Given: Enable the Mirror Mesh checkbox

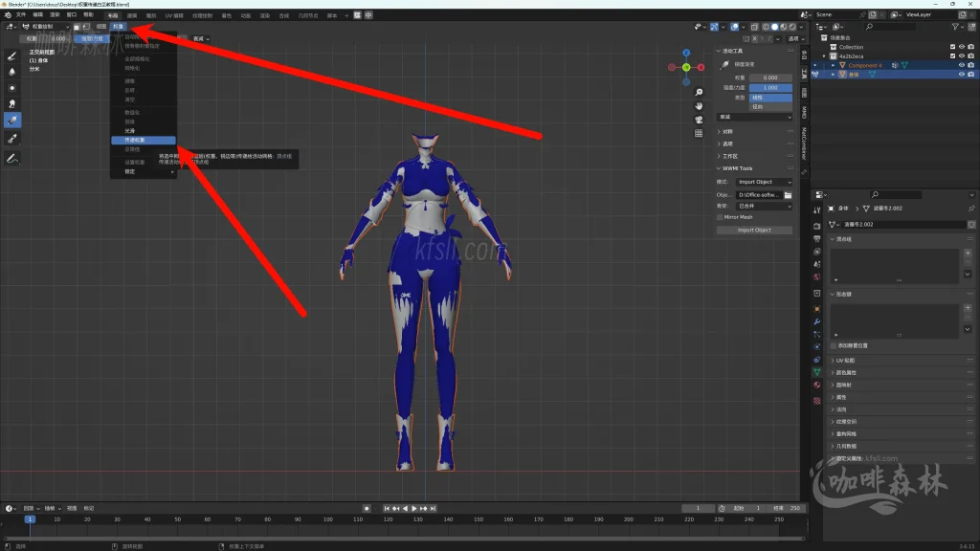Looking at the screenshot, I should pos(720,217).
